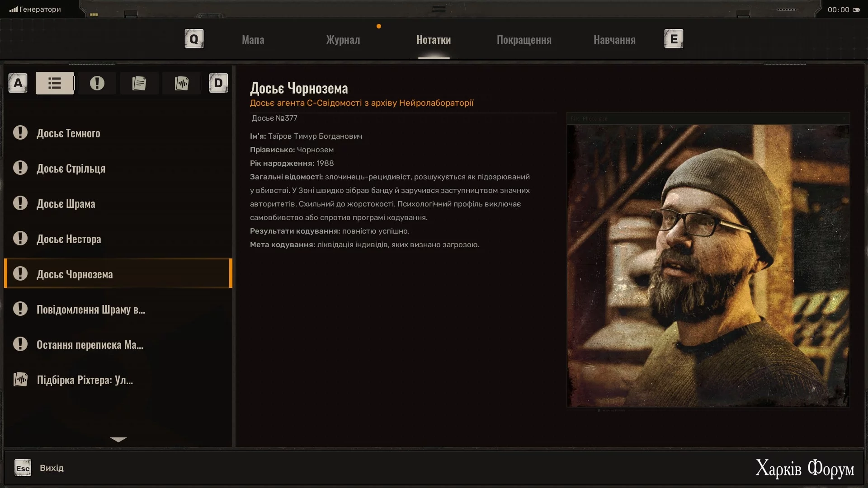Filter notes by exclamation mark category
868x488 pixels.
[97, 83]
